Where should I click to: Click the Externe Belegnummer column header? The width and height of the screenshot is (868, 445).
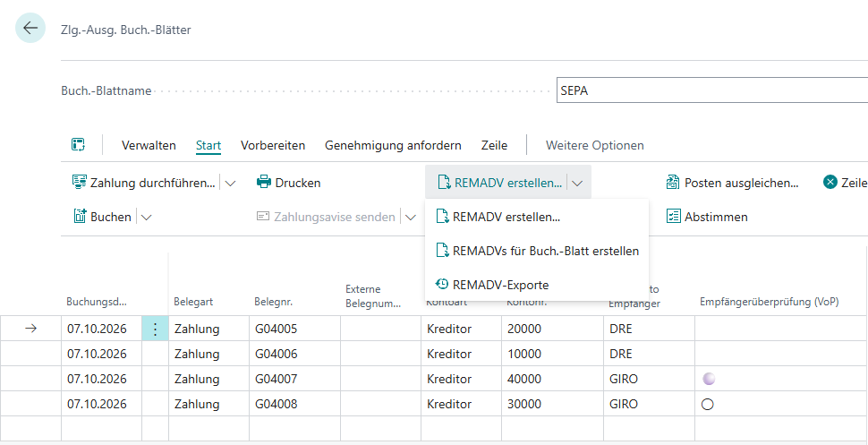(372, 296)
